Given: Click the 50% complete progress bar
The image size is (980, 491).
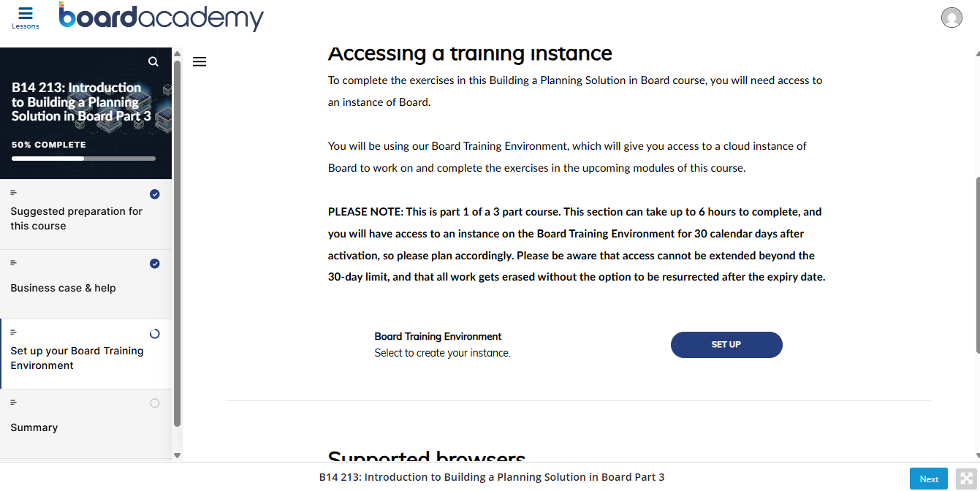Looking at the screenshot, I should [83, 159].
